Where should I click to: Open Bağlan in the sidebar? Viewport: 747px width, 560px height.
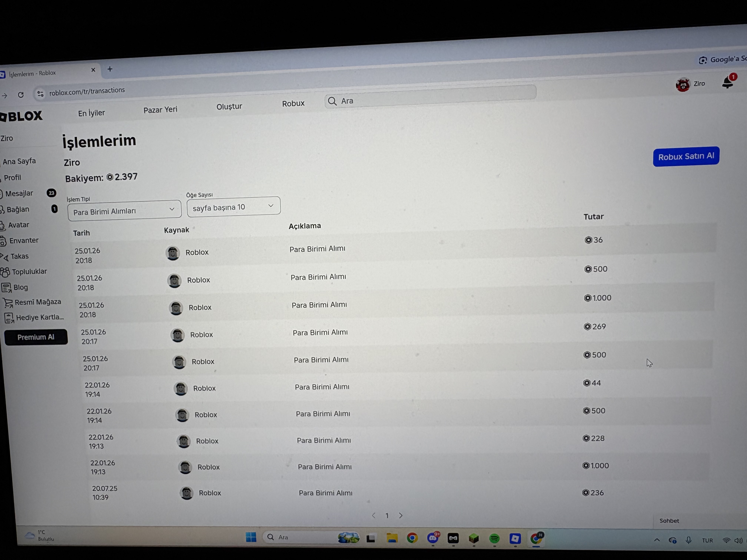pyautogui.click(x=18, y=210)
